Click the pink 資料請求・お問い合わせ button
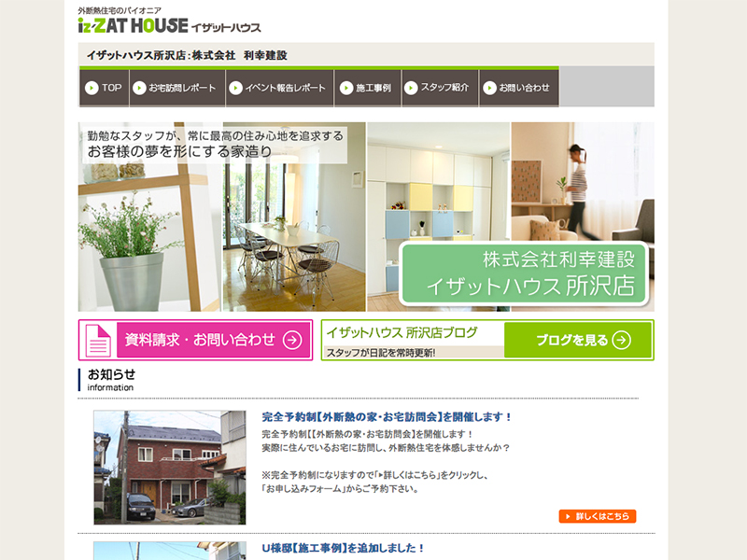This screenshot has height=560, width=747. (195, 340)
